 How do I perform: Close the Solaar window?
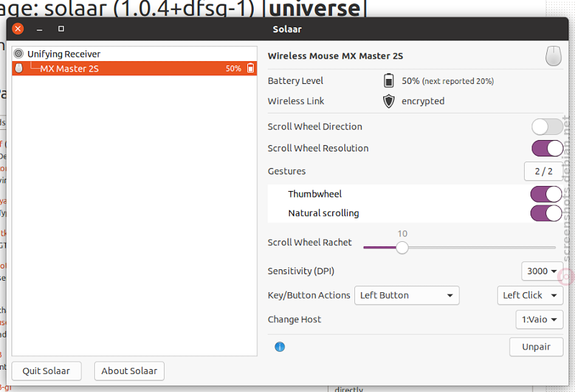[x=18, y=29]
